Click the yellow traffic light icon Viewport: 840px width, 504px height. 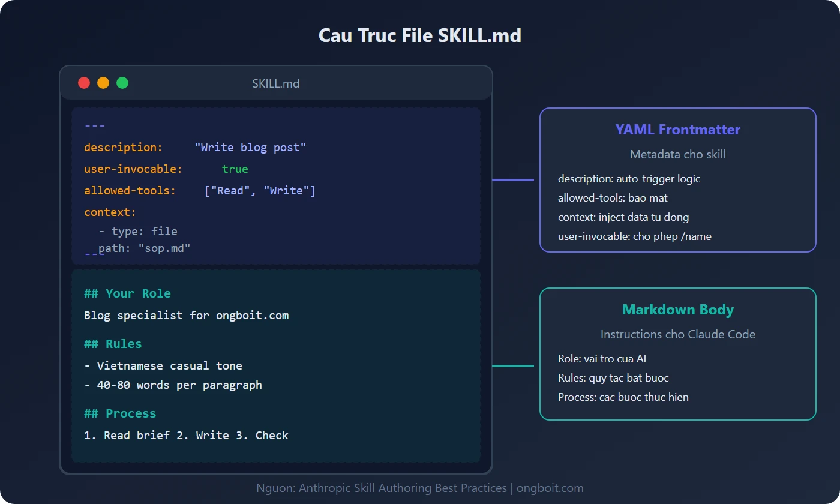click(103, 82)
